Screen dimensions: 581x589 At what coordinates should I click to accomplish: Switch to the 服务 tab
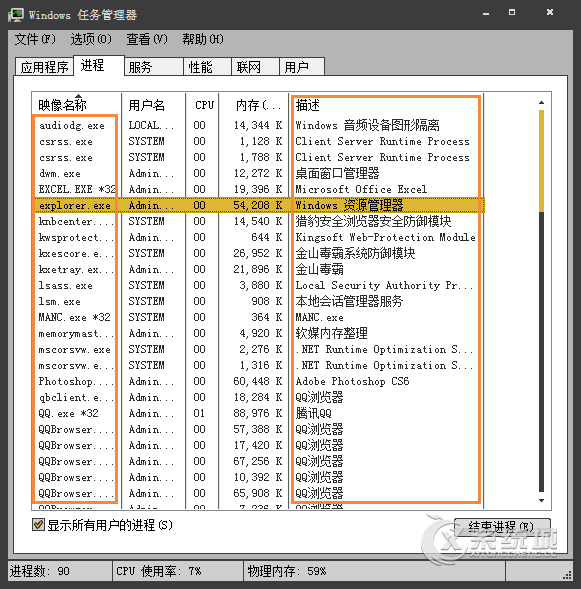pyautogui.click(x=154, y=67)
